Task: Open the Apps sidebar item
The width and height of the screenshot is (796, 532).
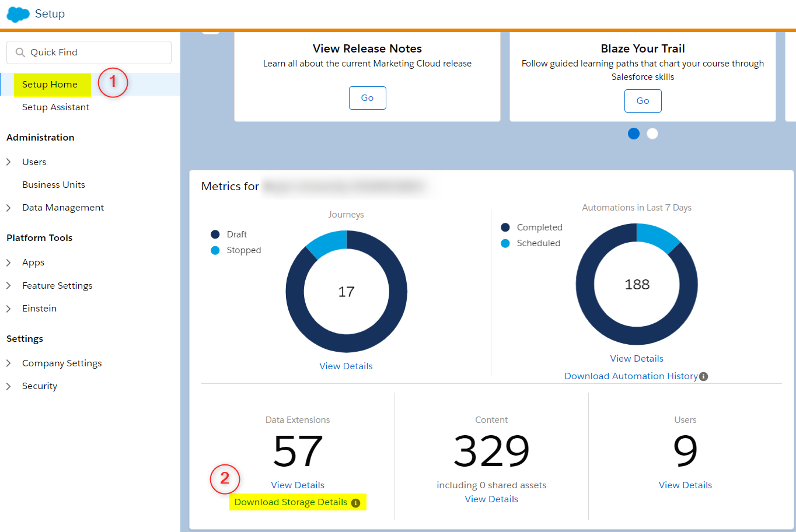Action: click(33, 263)
